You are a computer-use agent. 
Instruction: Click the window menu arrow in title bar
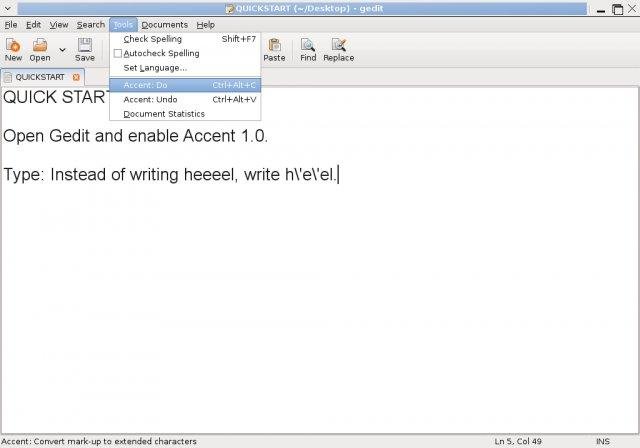(7, 8)
